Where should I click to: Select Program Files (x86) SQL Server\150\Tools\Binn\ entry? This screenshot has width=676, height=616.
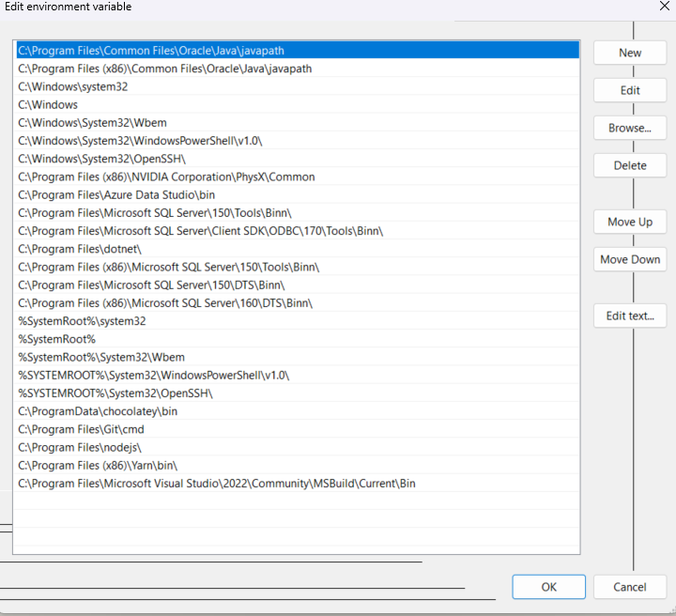tap(298, 268)
